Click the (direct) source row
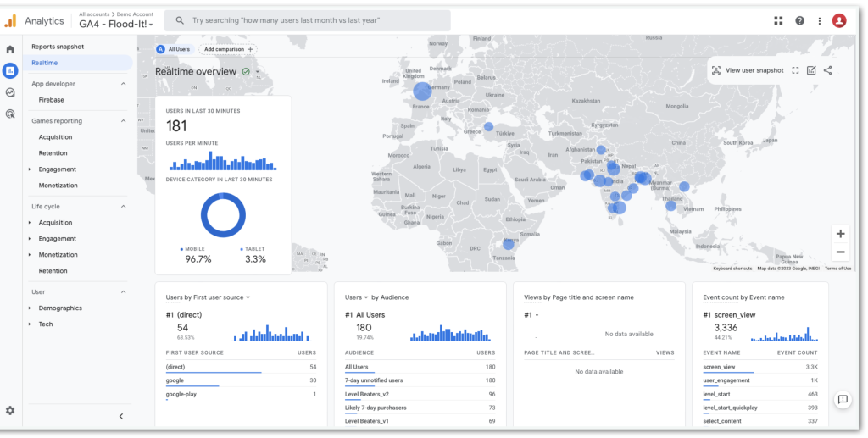 point(241,367)
